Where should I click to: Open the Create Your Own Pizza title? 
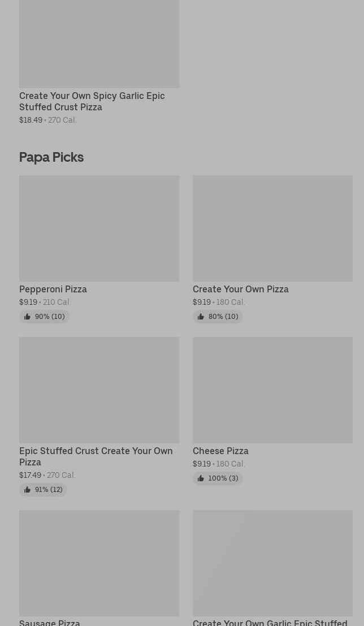coord(240,289)
